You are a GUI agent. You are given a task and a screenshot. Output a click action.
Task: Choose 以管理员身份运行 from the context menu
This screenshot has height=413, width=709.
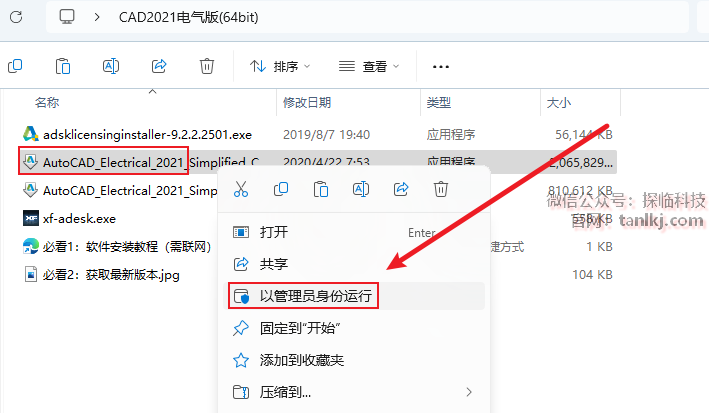(x=354, y=296)
